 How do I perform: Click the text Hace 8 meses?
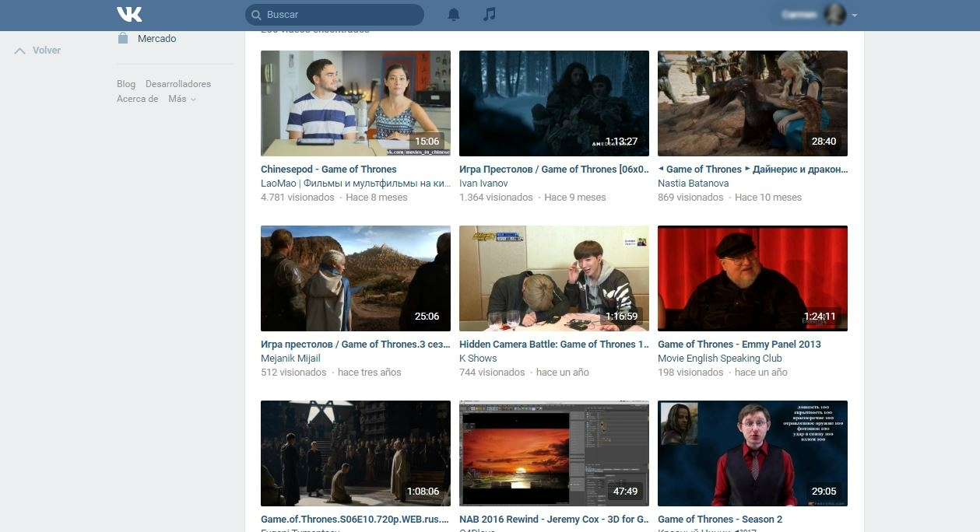[377, 198]
